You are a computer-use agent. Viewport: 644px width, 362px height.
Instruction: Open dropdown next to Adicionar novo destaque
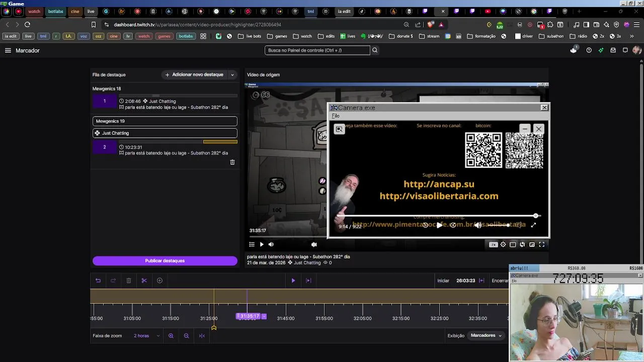[x=232, y=75]
